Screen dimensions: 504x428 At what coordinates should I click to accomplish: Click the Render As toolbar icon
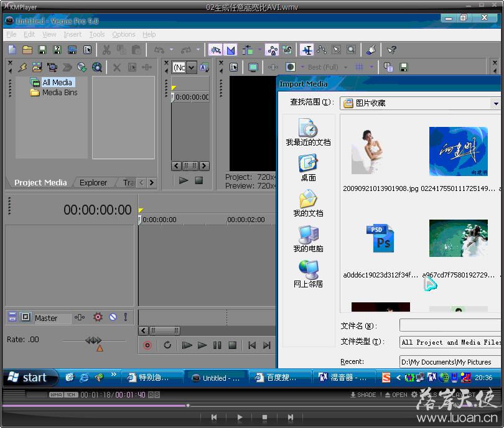click(x=72, y=50)
